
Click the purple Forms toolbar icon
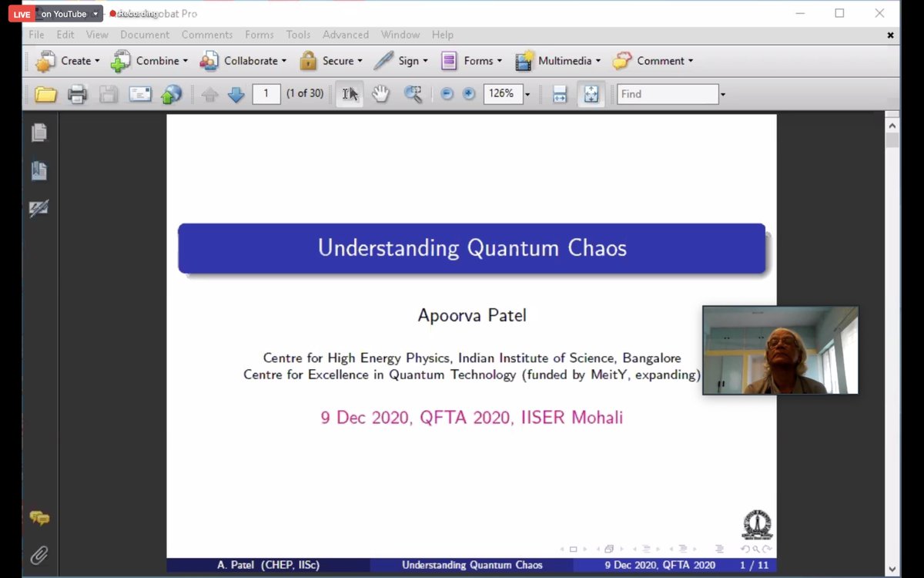point(450,61)
